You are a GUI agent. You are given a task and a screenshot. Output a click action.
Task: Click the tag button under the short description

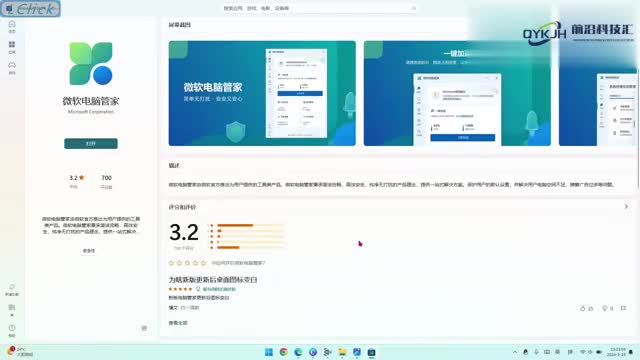pyautogui.click(x=89, y=251)
